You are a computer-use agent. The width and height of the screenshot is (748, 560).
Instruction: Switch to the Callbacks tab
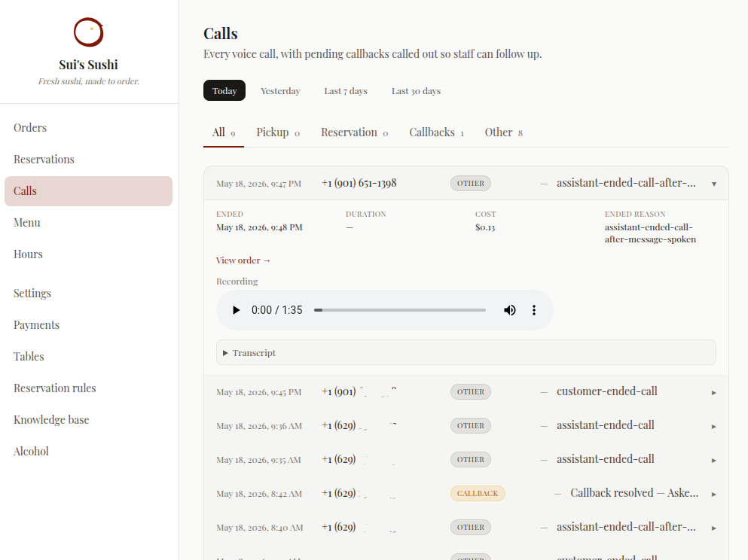pos(436,132)
